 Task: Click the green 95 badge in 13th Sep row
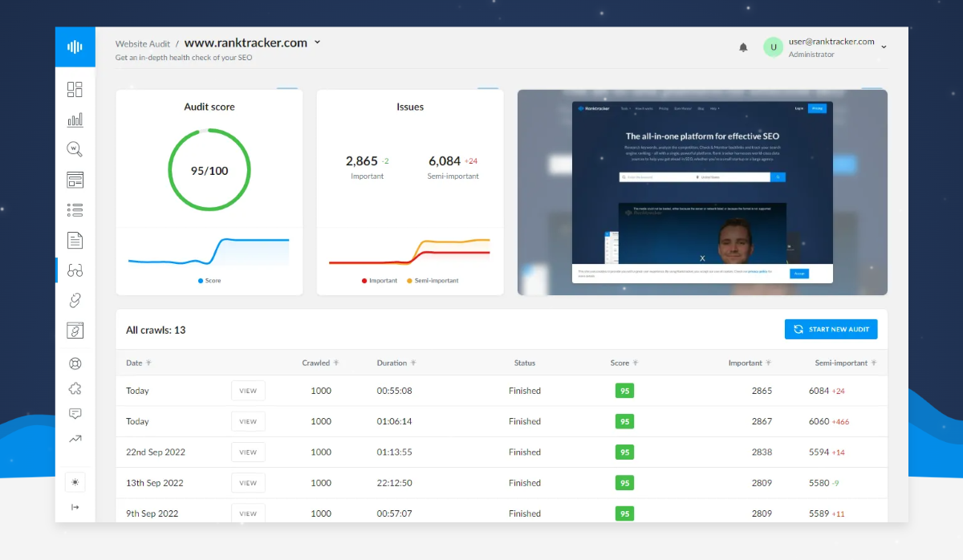[624, 483]
